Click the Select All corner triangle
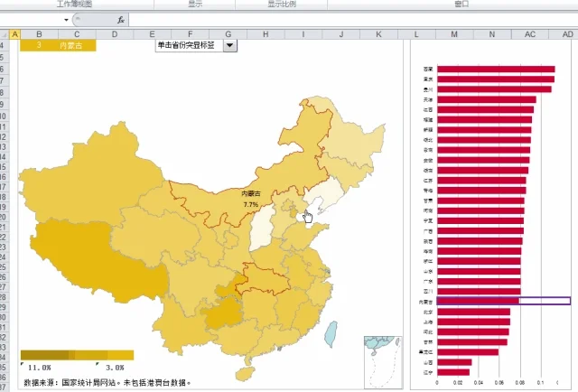This screenshot has width=578, height=392. click(5, 34)
